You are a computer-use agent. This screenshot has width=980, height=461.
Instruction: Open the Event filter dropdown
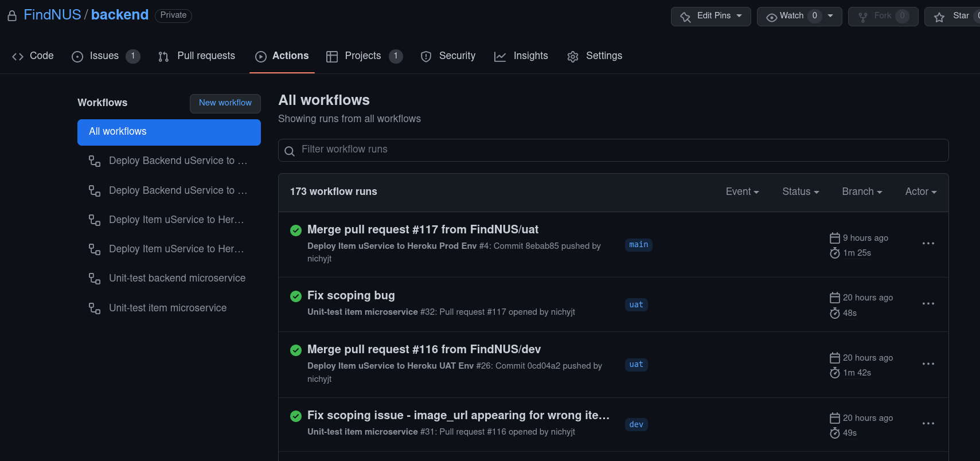(x=742, y=192)
